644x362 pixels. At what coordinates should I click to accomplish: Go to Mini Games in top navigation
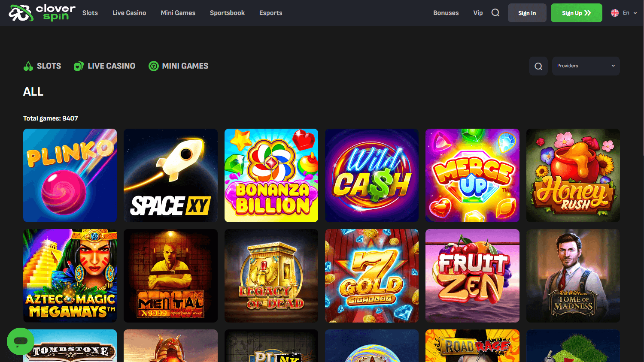[x=178, y=13]
